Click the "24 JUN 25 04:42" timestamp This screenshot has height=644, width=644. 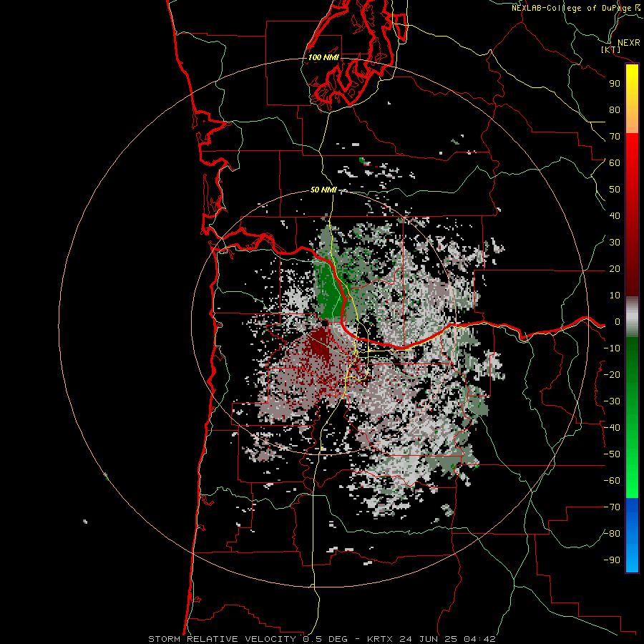[x=448, y=639]
